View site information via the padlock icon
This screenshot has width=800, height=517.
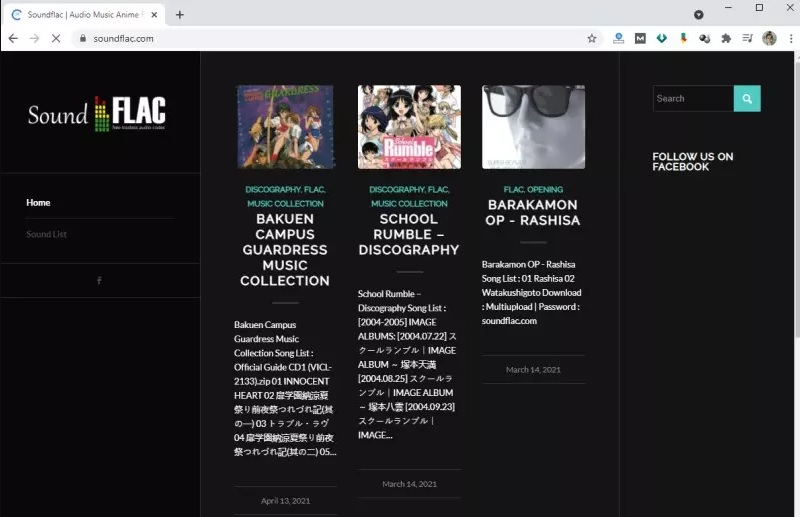[x=84, y=38]
